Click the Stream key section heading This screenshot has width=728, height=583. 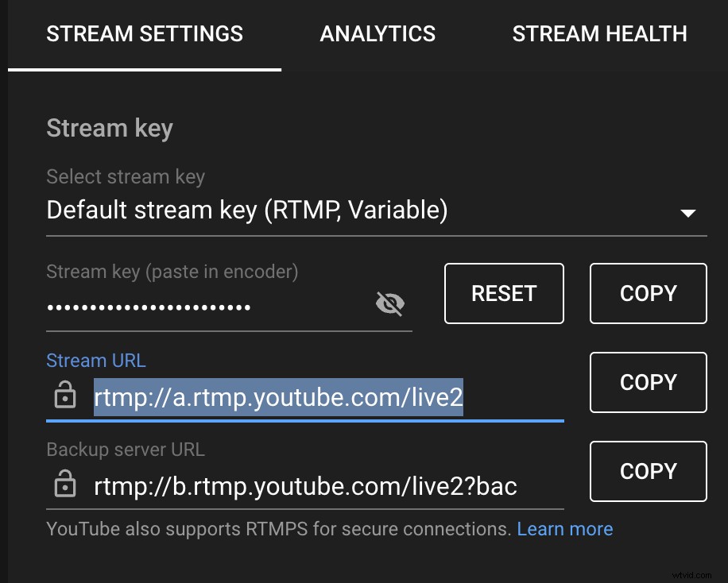(x=110, y=127)
